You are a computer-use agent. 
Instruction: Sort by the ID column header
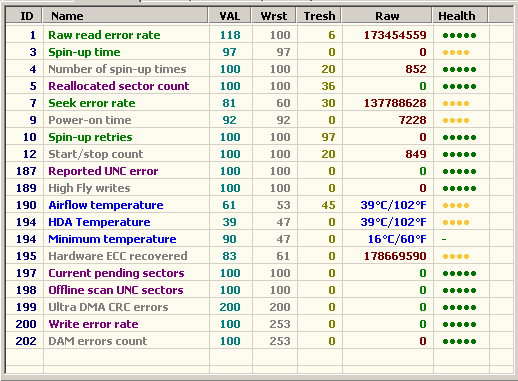click(x=24, y=16)
